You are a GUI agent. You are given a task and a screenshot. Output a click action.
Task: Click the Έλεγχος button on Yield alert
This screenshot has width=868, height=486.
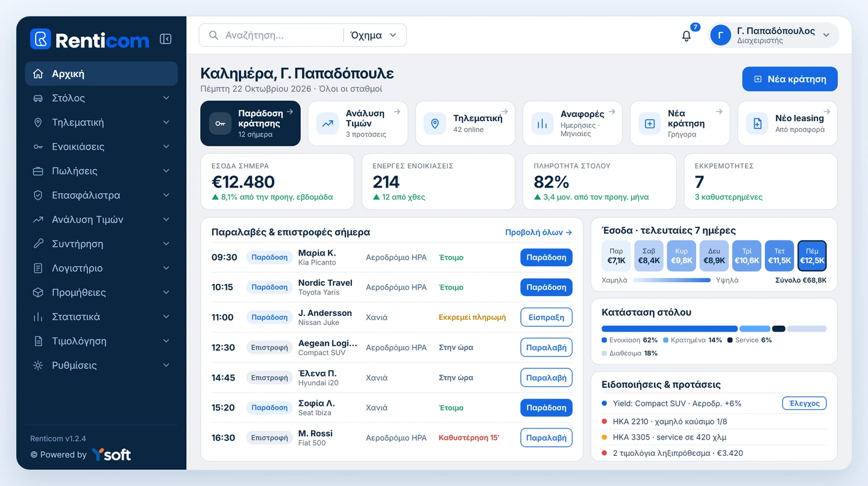[x=804, y=403]
